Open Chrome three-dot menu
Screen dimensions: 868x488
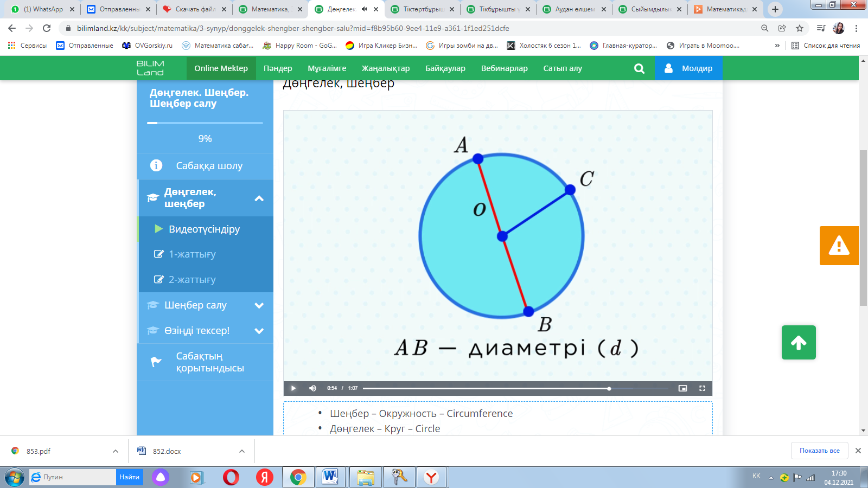857,28
